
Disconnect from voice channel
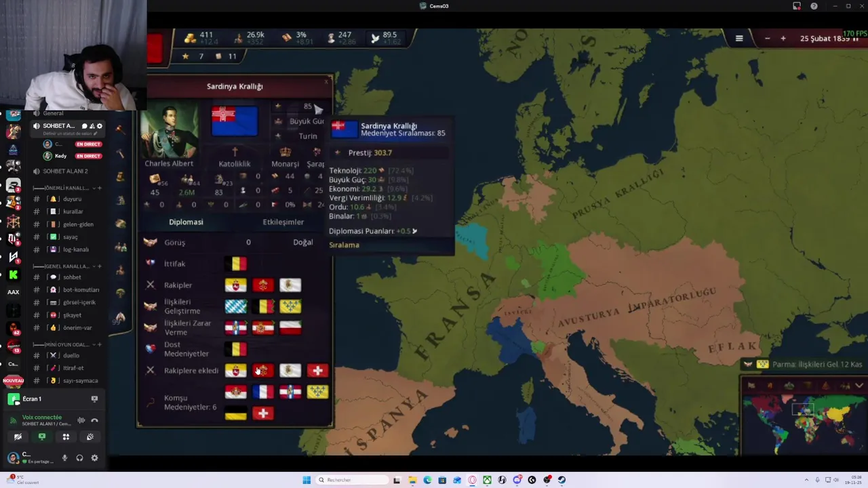(94, 421)
